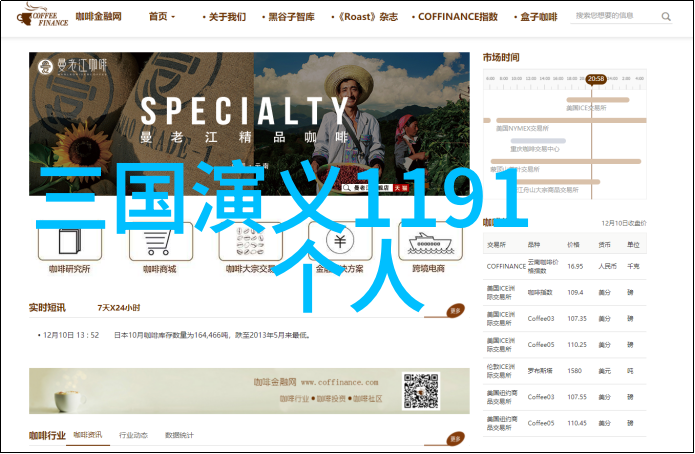Click the 12月10日 13:52 timestamp

click(71, 335)
